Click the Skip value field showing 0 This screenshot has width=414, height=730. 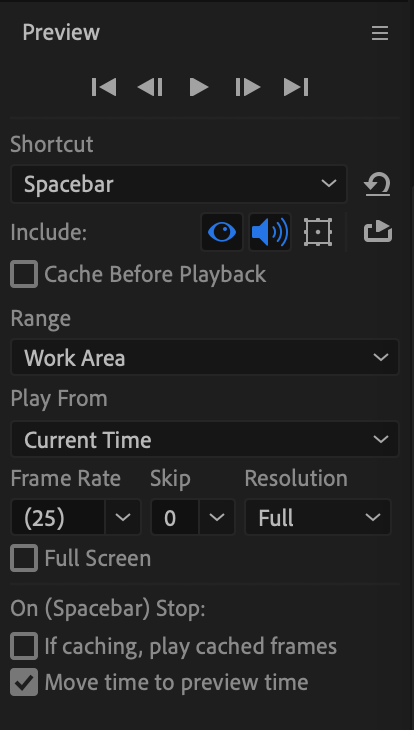pos(175,517)
